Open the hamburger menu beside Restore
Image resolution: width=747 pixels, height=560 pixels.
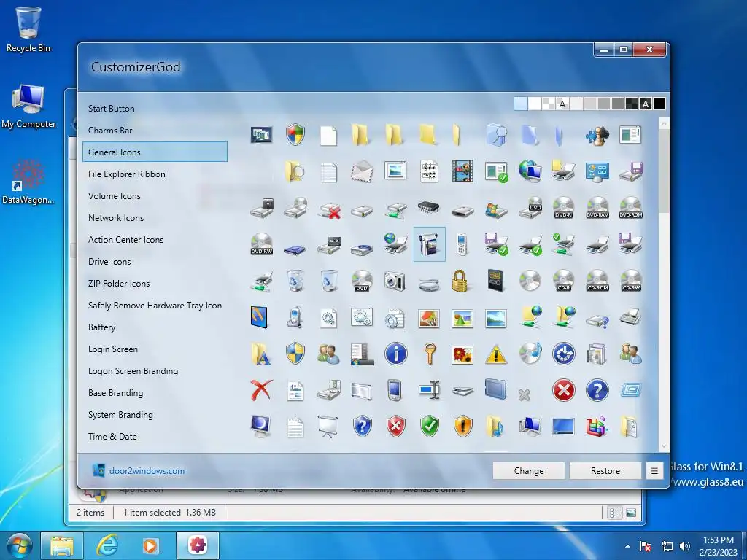654,471
